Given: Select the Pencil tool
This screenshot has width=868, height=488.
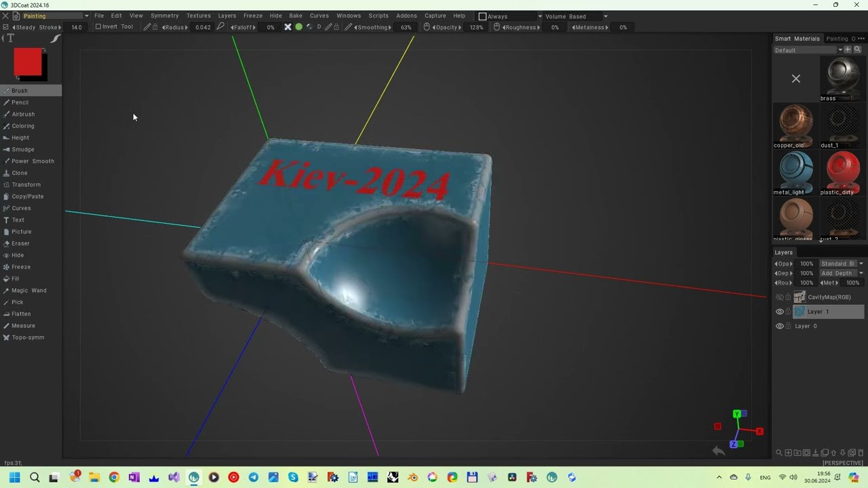Looking at the screenshot, I should pyautogui.click(x=31, y=102).
